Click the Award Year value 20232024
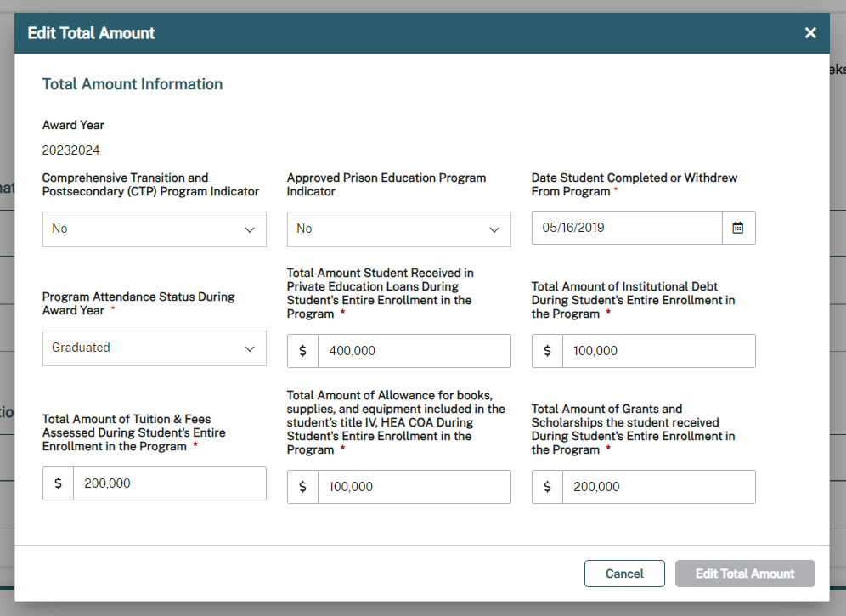Screen dimensions: 846x616 click(x=71, y=150)
